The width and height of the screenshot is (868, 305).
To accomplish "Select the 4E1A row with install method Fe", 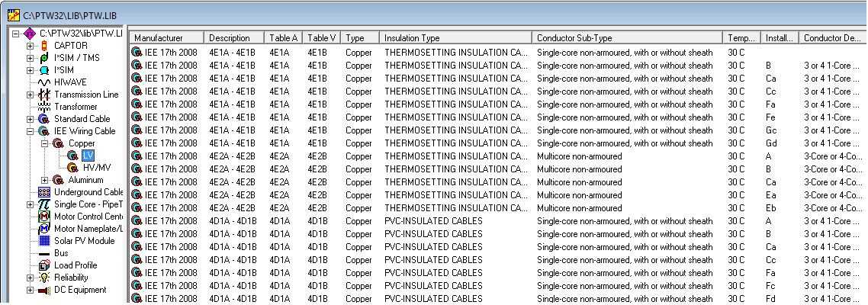I will 497,117.
